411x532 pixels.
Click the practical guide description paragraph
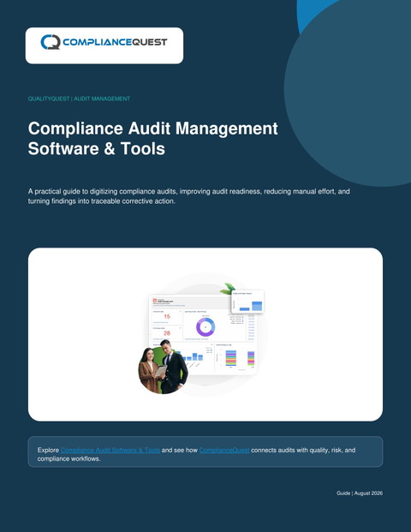tap(189, 196)
